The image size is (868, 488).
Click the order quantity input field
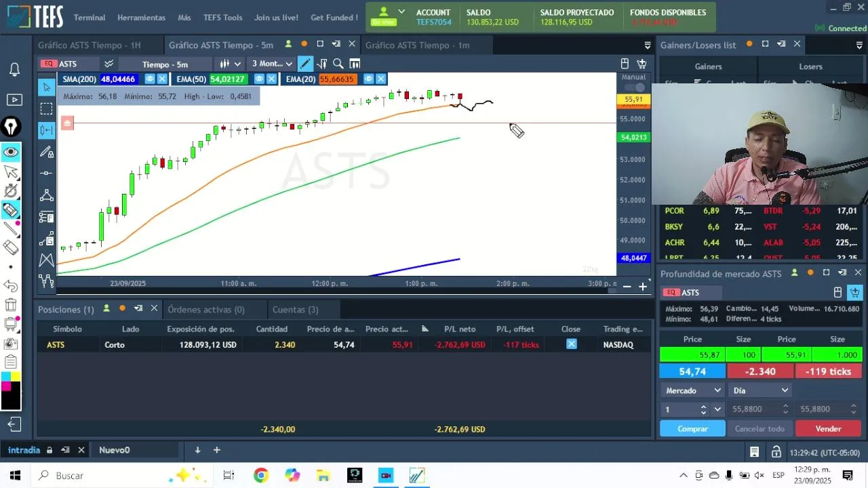(x=680, y=409)
